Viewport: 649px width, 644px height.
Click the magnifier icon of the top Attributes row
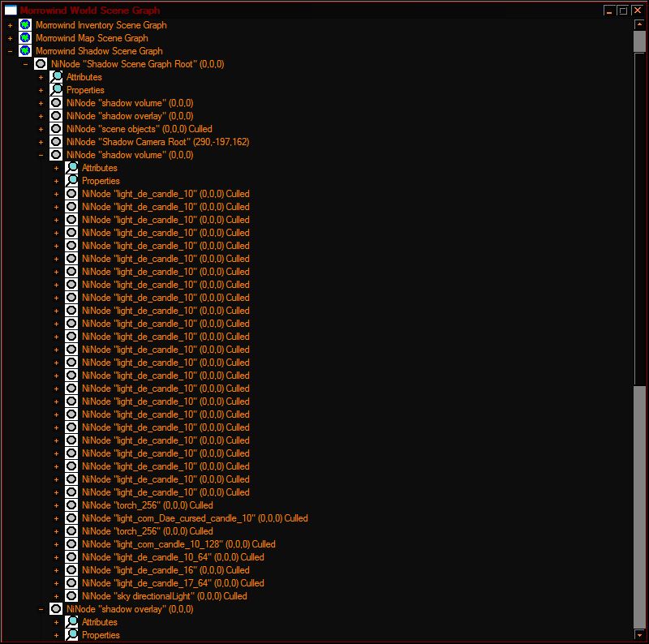56,76
